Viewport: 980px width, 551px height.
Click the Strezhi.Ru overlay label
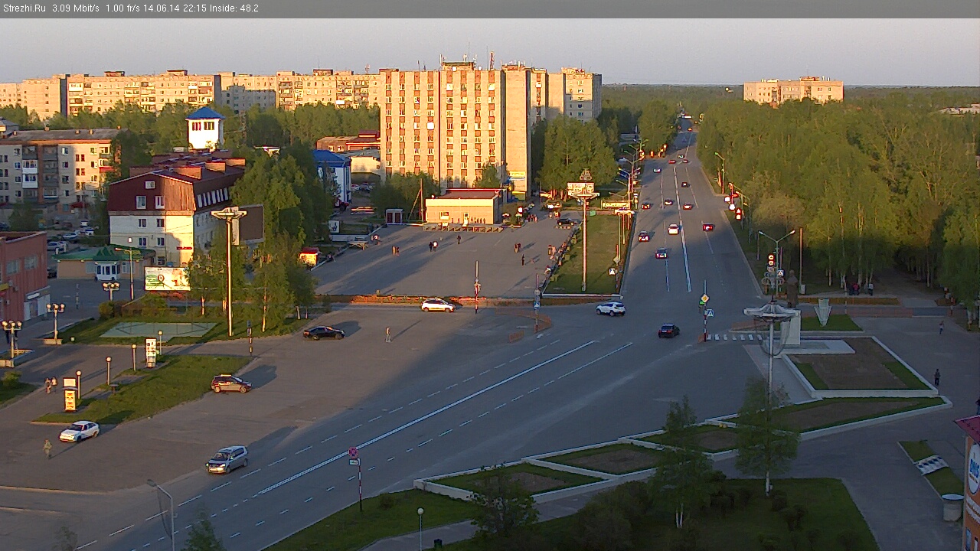click(24, 8)
